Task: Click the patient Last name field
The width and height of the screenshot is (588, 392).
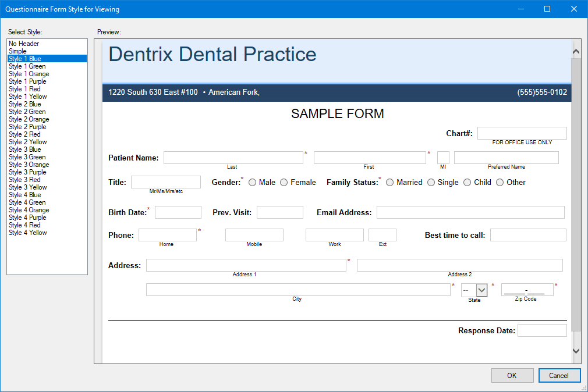Action: [x=233, y=158]
